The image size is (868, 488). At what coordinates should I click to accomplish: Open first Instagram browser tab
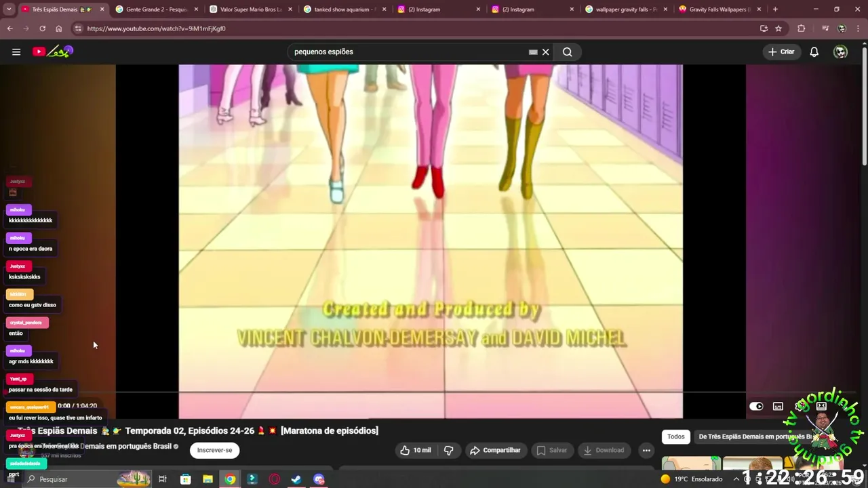click(x=439, y=9)
